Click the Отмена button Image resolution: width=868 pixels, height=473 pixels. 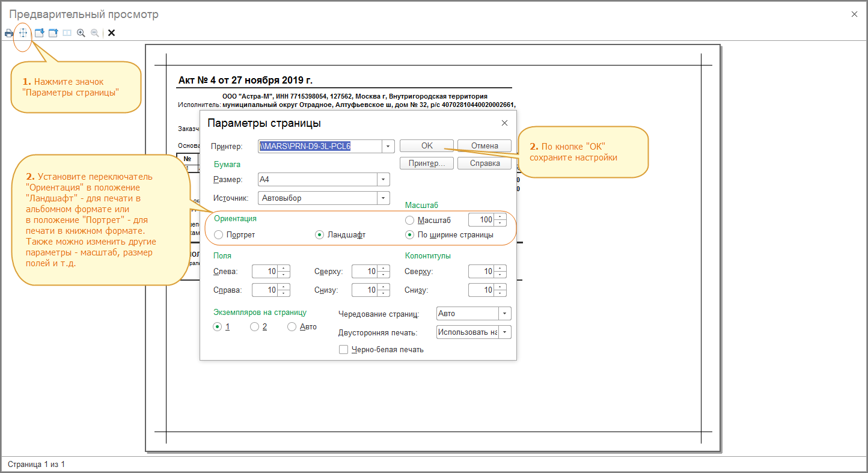tap(484, 145)
